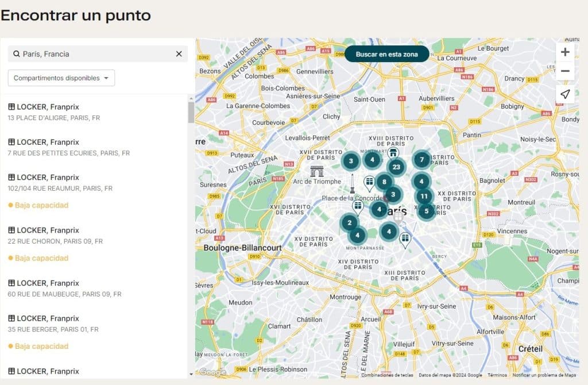Viewport: 588px width, 385px height.
Task: Click the list scrollbar down arrow
Action: [191, 374]
